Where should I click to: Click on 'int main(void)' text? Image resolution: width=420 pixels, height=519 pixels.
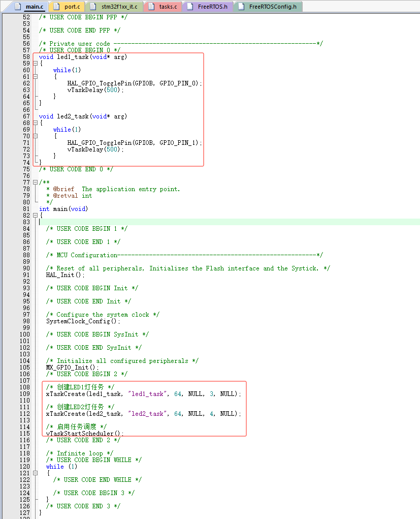[x=63, y=209]
